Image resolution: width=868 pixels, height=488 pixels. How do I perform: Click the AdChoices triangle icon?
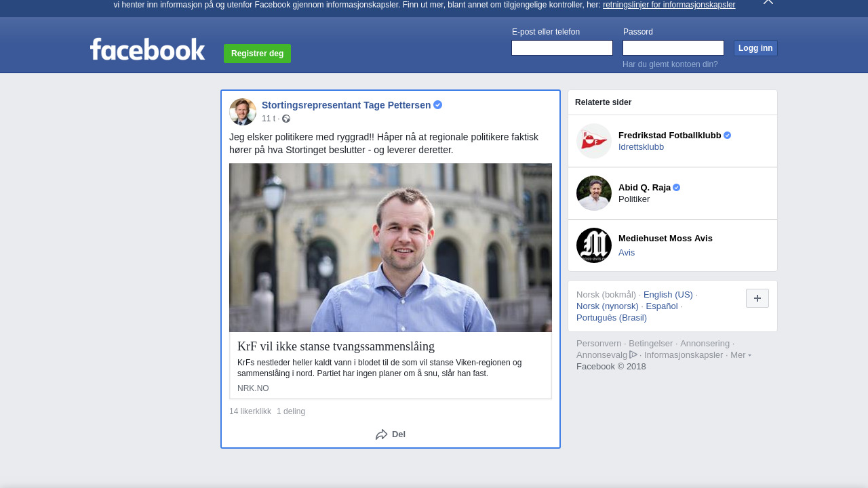coord(633,354)
